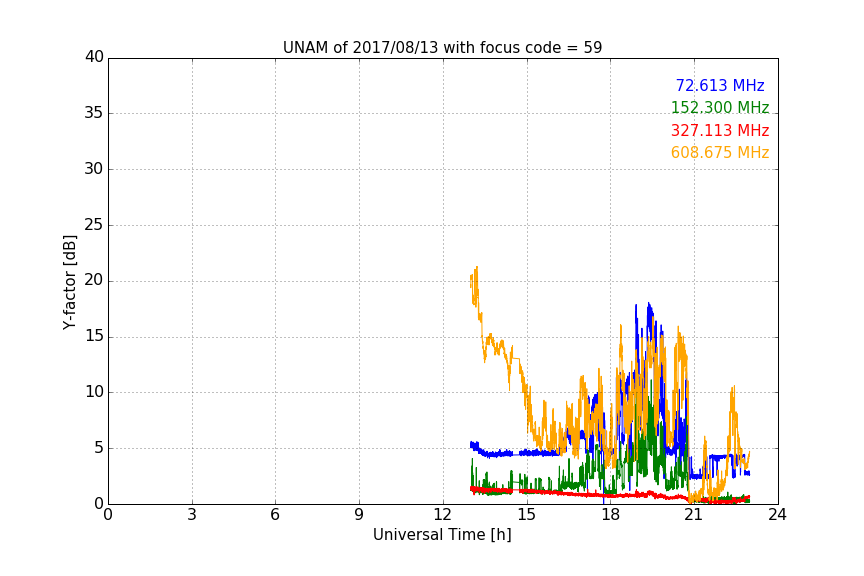Select the green '152.300 MHz' legend label

pyautogui.click(x=720, y=107)
